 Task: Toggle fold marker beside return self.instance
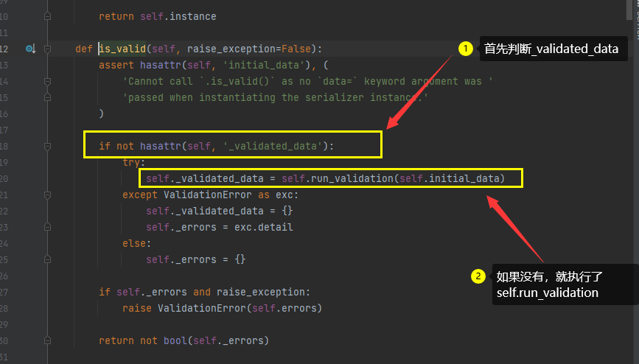pyautogui.click(x=47, y=16)
